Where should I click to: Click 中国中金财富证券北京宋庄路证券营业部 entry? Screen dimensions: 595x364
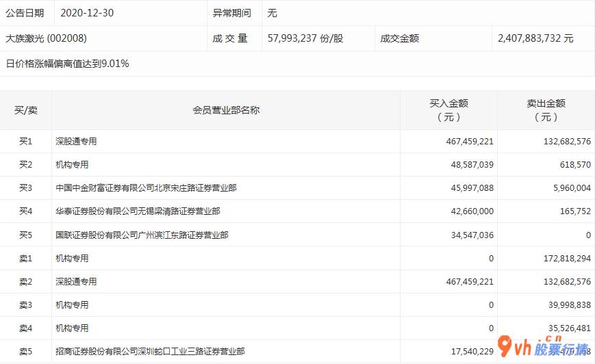tap(146, 187)
